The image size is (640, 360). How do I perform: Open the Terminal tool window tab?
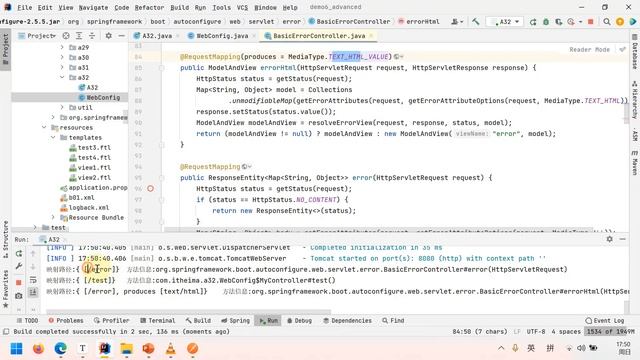pos(158,321)
